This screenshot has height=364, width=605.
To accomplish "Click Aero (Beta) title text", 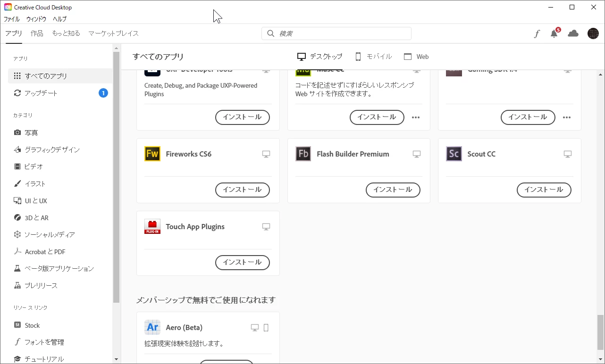I will click(184, 328).
